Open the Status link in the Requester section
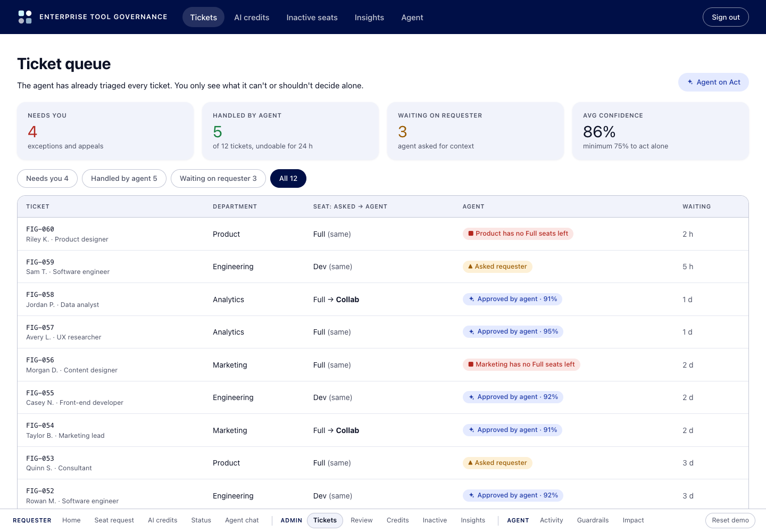Screen dimensions: 766x532 click(x=201, y=520)
